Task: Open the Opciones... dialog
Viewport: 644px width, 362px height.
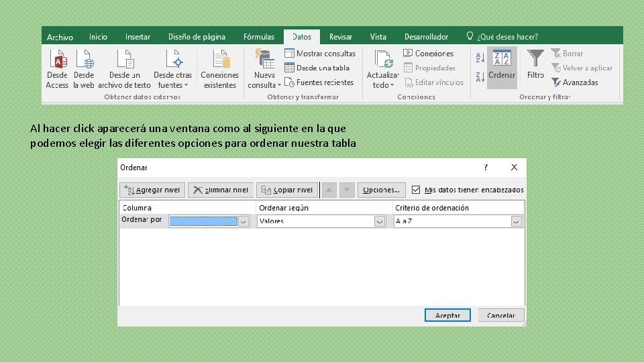Action: click(381, 190)
